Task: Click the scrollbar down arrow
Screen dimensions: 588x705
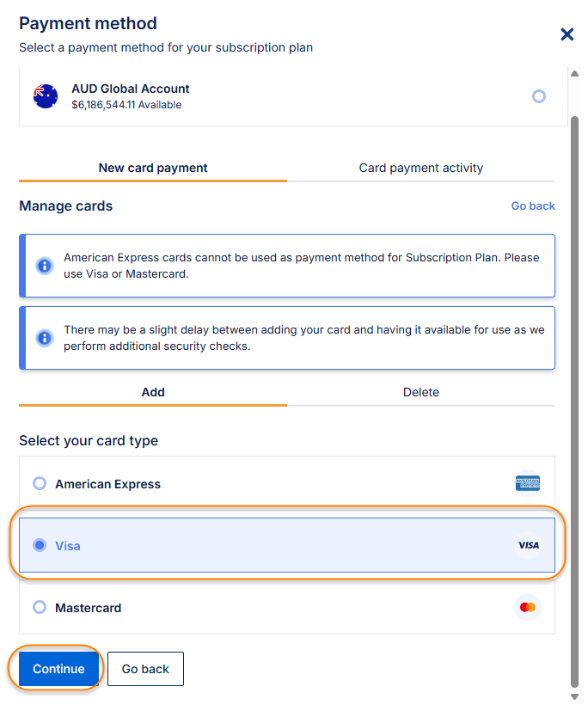Action: point(575,696)
